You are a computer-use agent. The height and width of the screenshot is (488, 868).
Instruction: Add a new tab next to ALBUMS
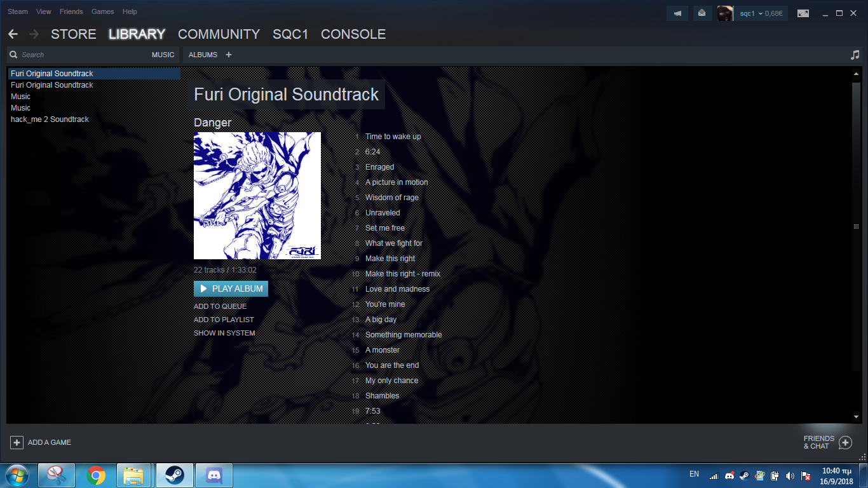click(229, 55)
